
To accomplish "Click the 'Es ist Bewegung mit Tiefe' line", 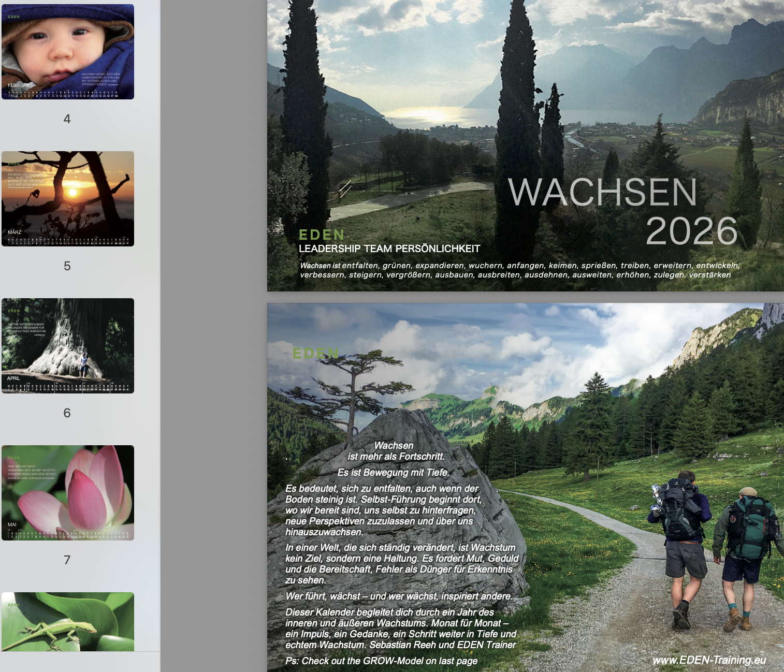I will pyautogui.click(x=394, y=473).
